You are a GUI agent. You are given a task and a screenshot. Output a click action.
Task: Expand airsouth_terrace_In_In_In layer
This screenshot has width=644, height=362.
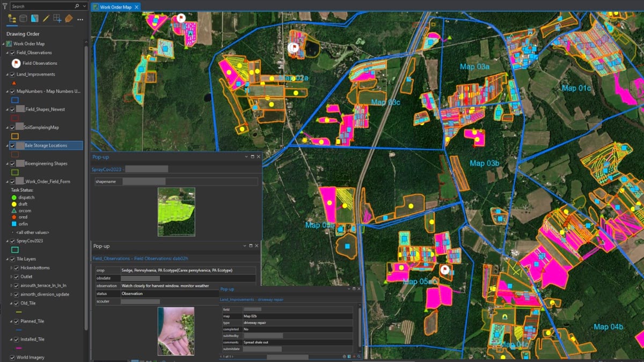point(12,285)
